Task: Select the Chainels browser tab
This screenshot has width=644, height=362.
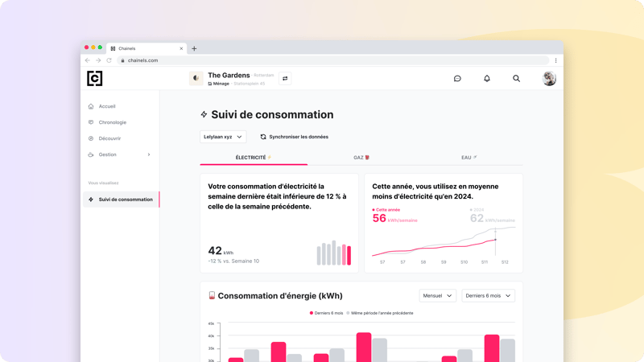Action: click(x=147, y=48)
